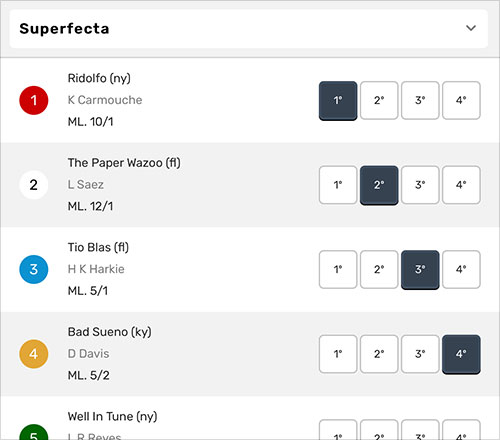Select 1st place for Tio Blas
Image resolution: width=500 pixels, height=440 pixels.
point(338,270)
